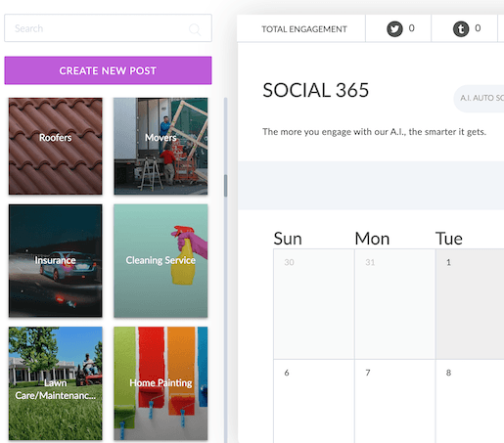Select calendar day 6 cell
This screenshot has height=443, width=504.
click(x=314, y=401)
